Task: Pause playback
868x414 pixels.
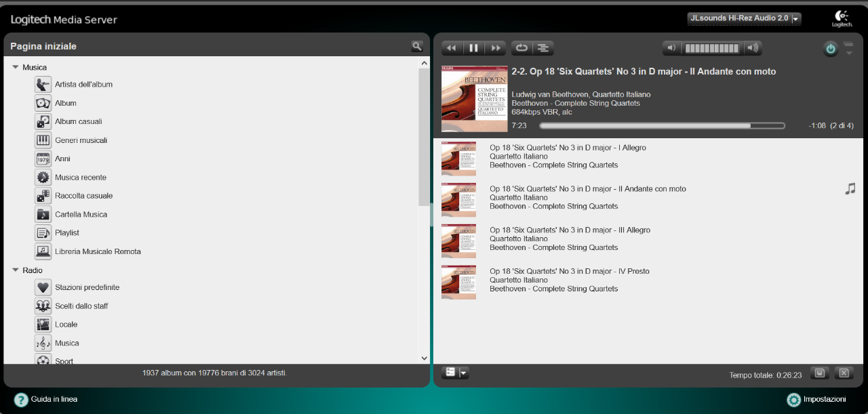Action: (x=474, y=48)
